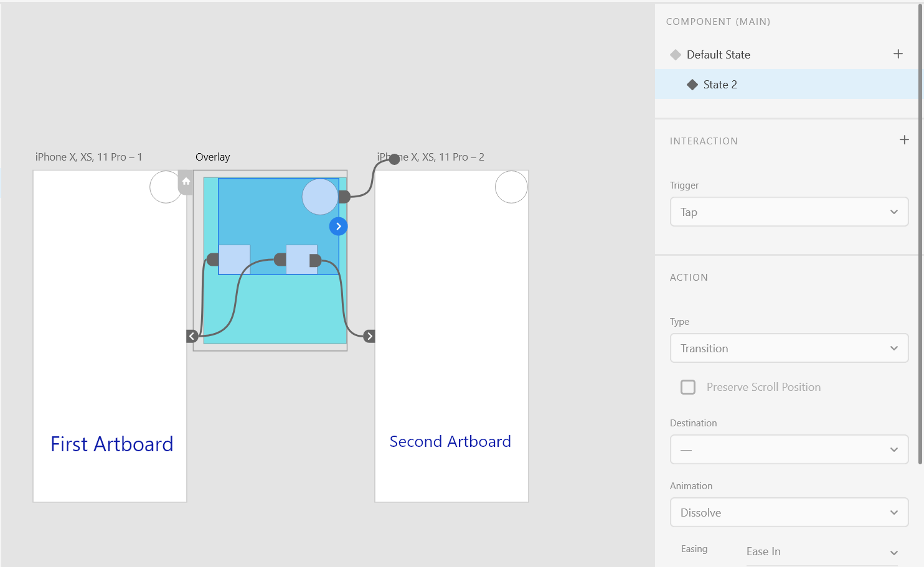The height and width of the screenshot is (567, 924).
Task: Click the left interaction handle on Overlay artboard
Action: coord(192,335)
